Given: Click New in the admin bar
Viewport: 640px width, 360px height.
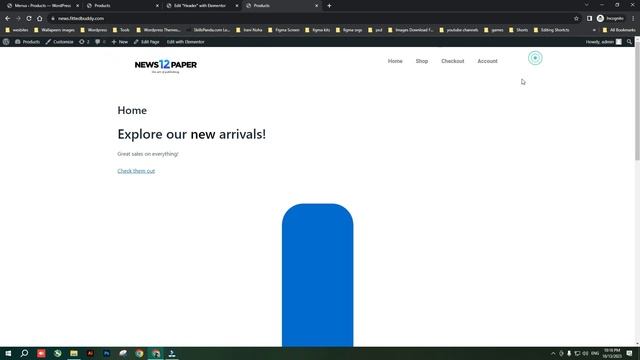Looking at the screenshot, I should [x=120, y=42].
